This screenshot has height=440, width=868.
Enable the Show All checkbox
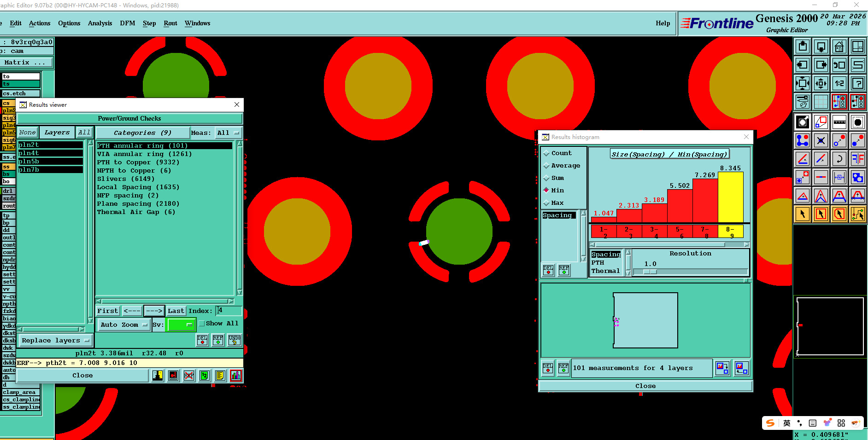(201, 324)
